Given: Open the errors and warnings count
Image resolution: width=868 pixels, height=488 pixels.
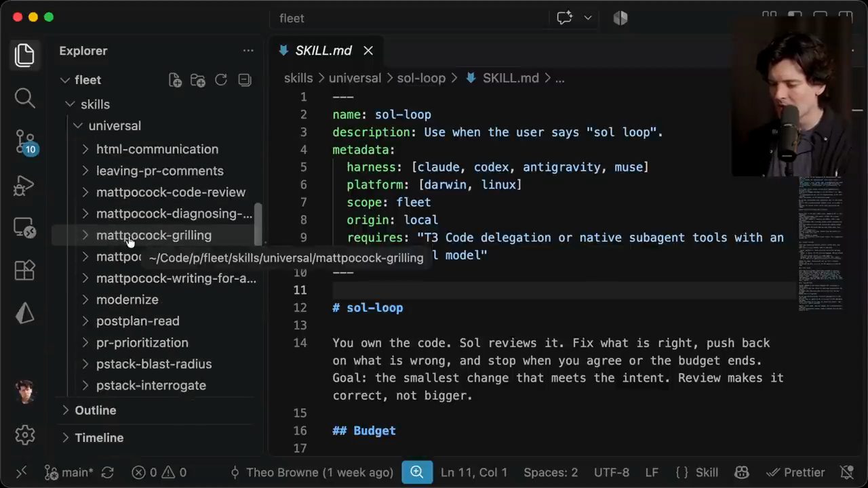Looking at the screenshot, I should [159, 472].
